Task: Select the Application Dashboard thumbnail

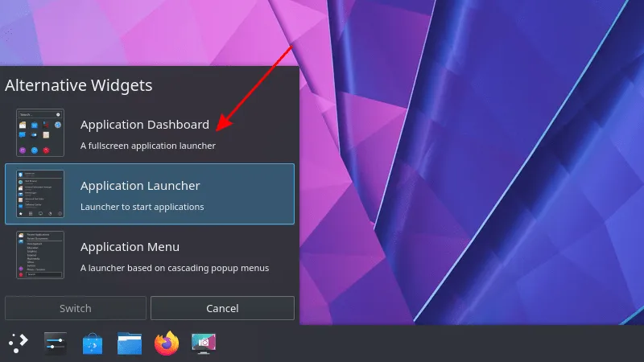Action: 40,133
